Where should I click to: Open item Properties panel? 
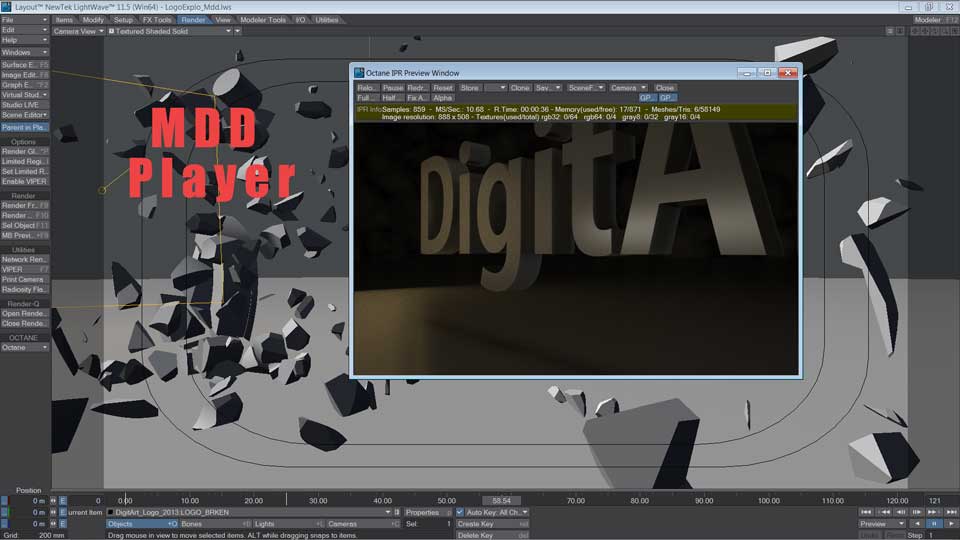click(x=426, y=512)
